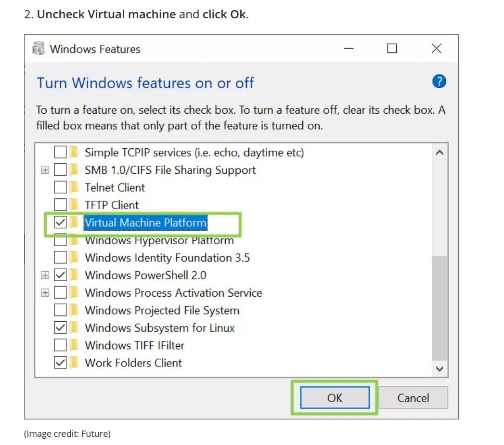This screenshot has height=445, width=504.
Task: Click the folder icon next to Windows Subsystem for Linux
Action: (74, 327)
